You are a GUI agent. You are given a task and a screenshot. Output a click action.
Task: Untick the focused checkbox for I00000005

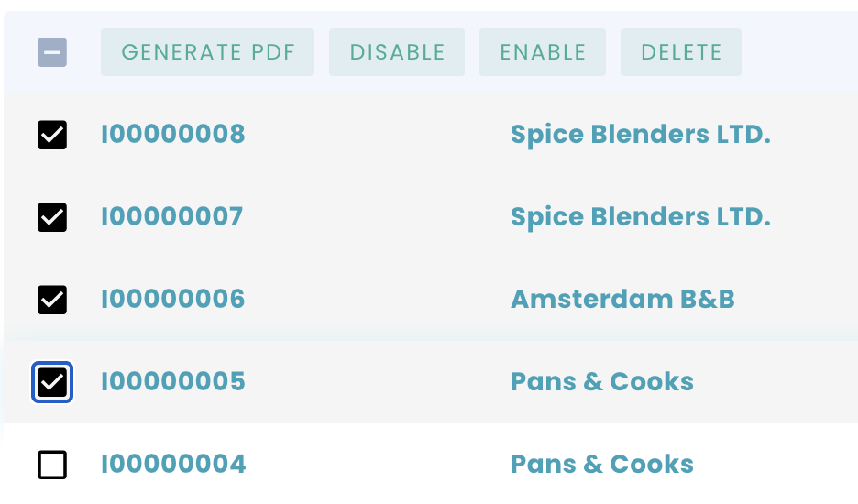coord(52,382)
